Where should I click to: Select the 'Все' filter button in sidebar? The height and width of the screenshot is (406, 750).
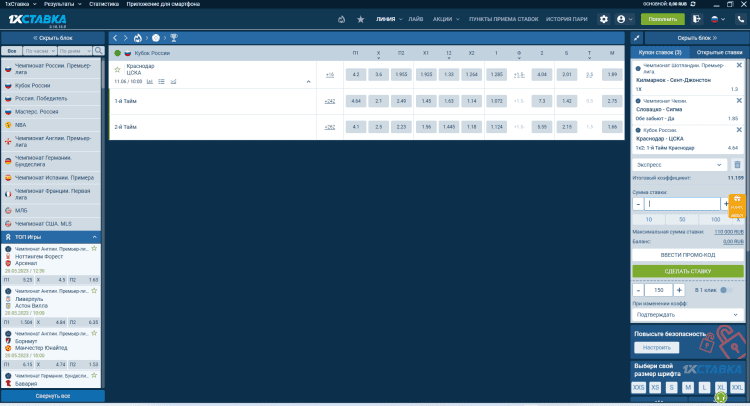click(x=11, y=51)
